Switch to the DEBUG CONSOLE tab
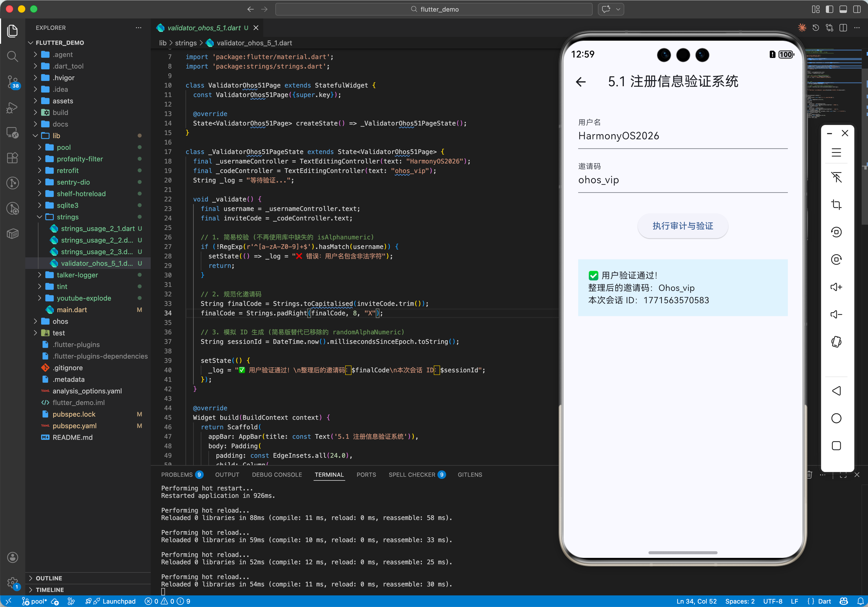The width and height of the screenshot is (868, 607). tap(277, 475)
